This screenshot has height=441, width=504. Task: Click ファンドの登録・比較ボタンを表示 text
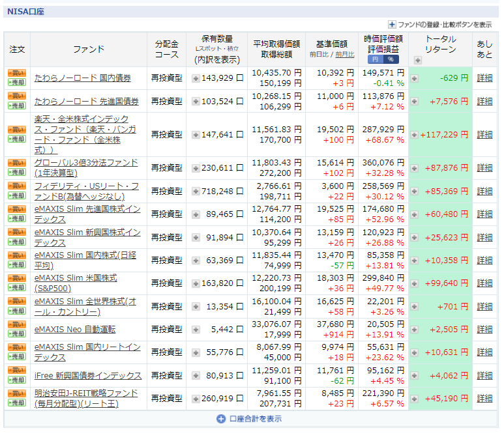coord(445,25)
